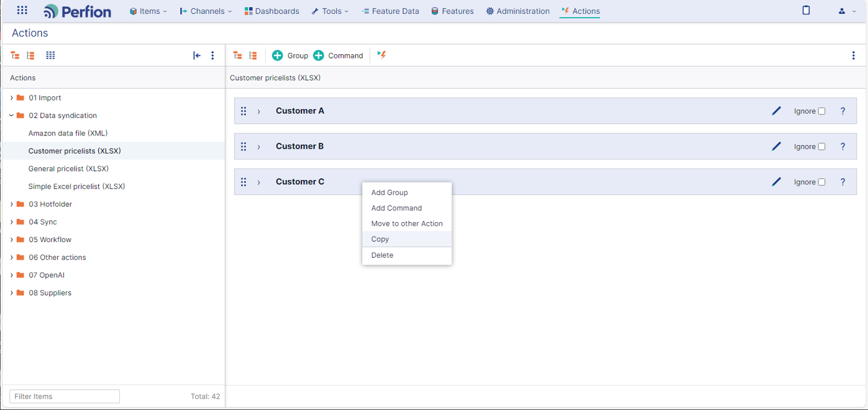This screenshot has height=410, width=868.
Task: Grab the Customer C drag handle
Action: pyautogui.click(x=244, y=182)
